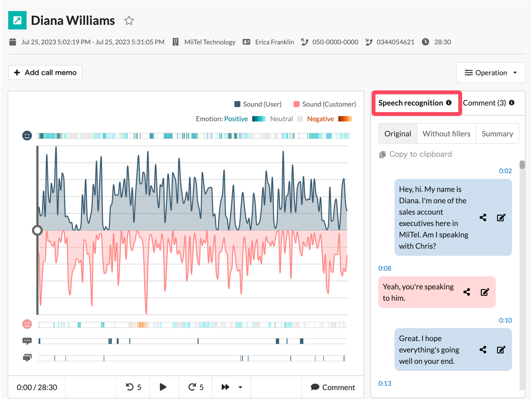This screenshot has height=400, width=532.
Task: Click the customer emotion color bar
Action: tap(192, 325)
